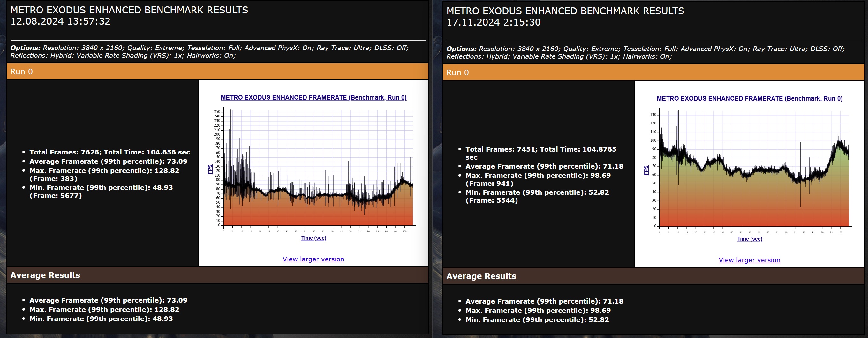
Task: Click the FPS axis label in 12.08.2024 chart
Action: click(x=210, y=169)
